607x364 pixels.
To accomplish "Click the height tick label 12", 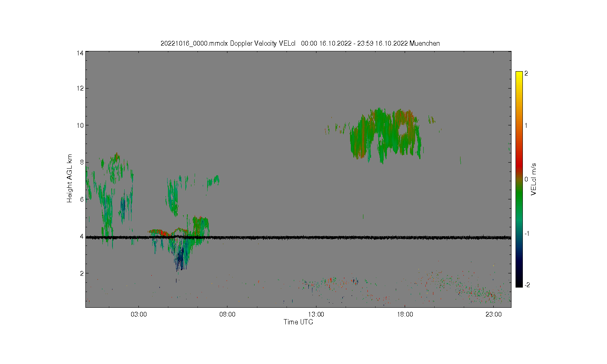I will (80, 88).
